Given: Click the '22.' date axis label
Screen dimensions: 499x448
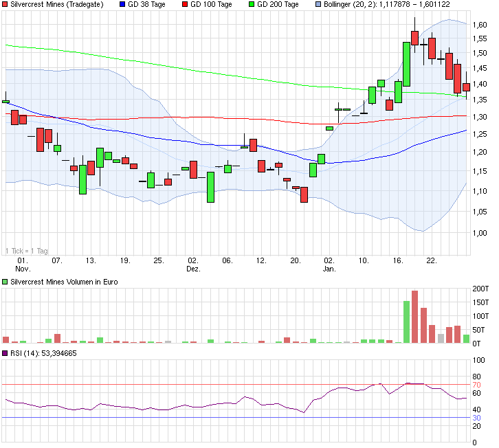Looking at the screenshot, I should pos(432,261).
